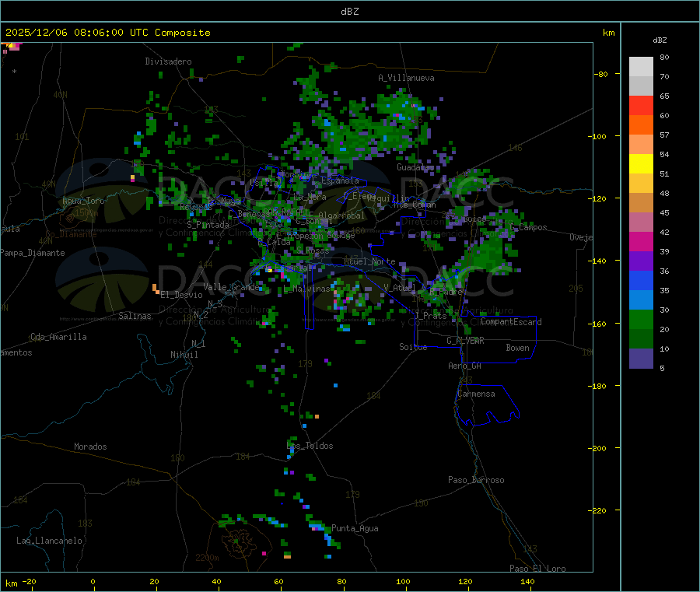700x592 pixels.
Task: Select the purple 10 dBZ legend swatch
Action: [641, 358]
